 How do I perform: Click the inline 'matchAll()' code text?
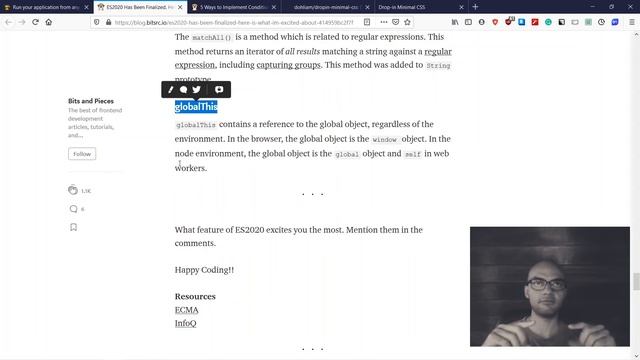211,38
